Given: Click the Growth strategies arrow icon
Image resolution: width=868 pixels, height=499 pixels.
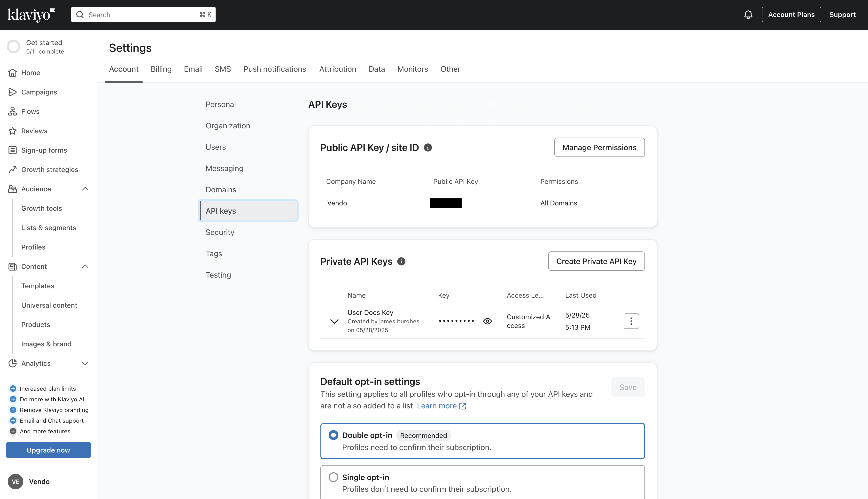Looking at the screenshot, I should pyautogui.click(x=13, y=169).
